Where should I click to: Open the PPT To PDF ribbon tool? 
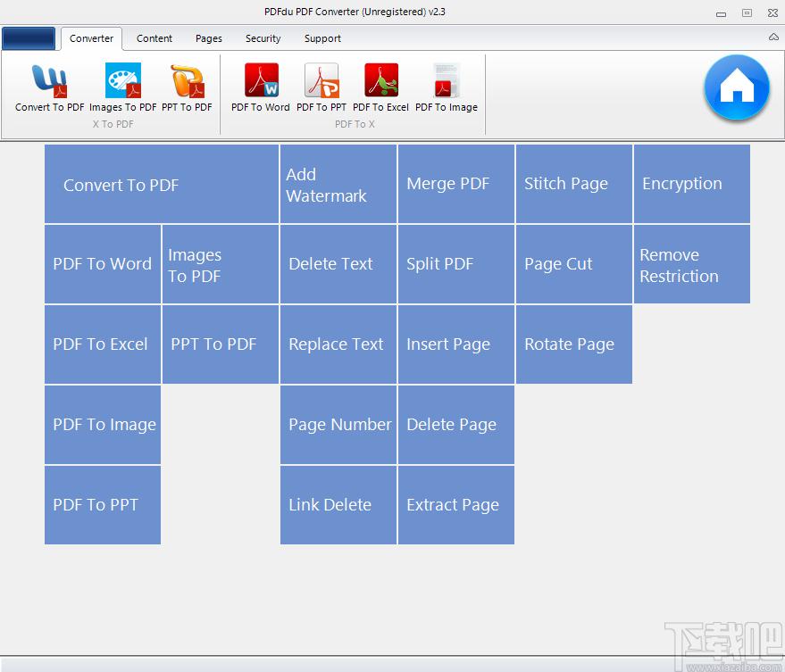click(187, 87)
